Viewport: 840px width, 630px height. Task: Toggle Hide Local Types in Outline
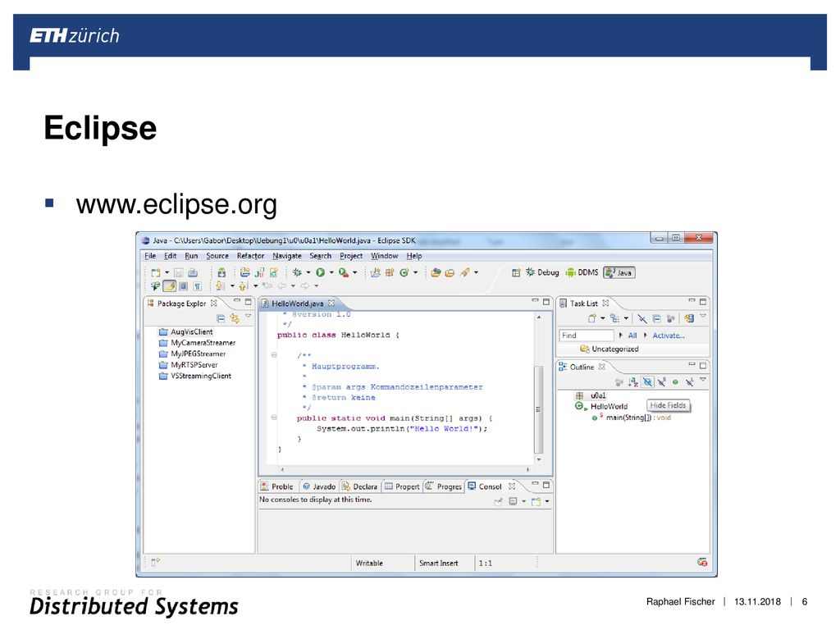(x=689, y=382)
